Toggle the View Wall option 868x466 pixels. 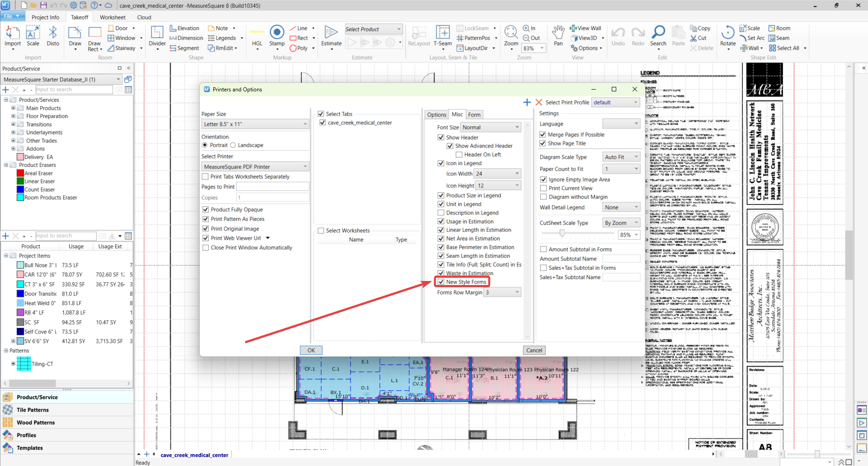(585, 28)
